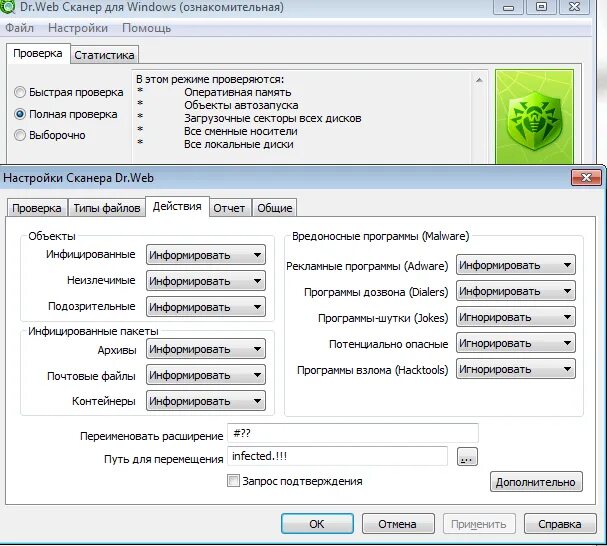Maximize the main Dr.Web scanner window
Screen dimensions: 607x546
point(542,7)
